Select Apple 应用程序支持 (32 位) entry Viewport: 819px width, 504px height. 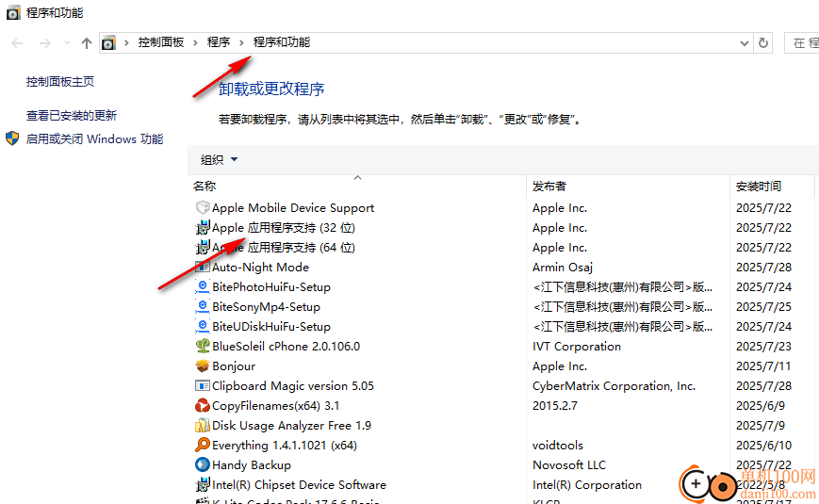coord(284,228)
